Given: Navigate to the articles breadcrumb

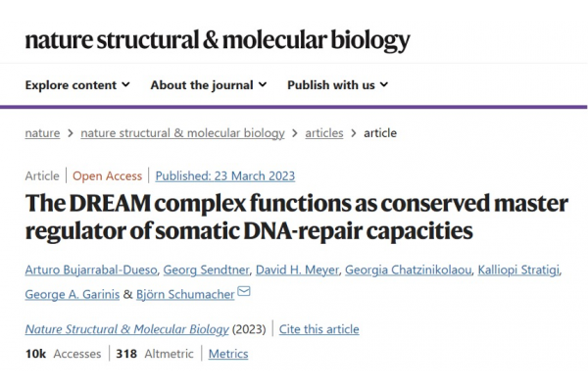Looking at the screenshot, I should click(x=324, y=133).
